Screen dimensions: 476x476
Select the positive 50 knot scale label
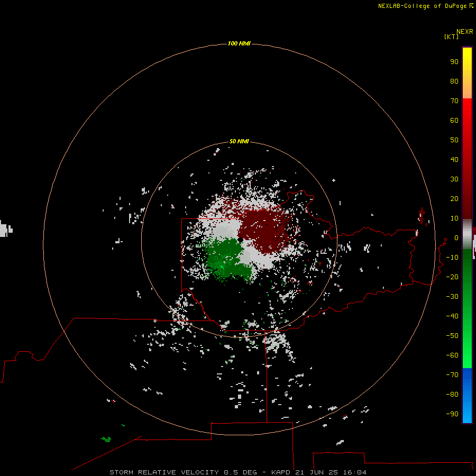(454, 140)
